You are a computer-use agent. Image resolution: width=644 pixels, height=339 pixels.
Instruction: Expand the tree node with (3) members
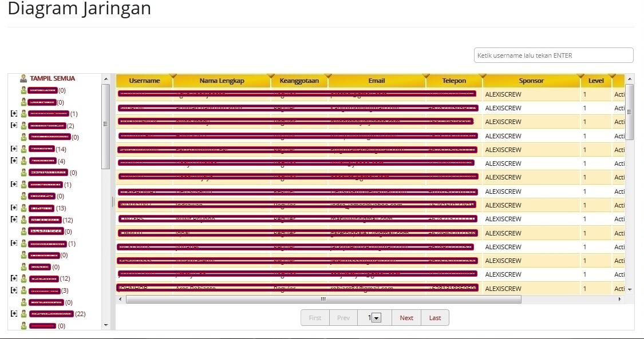pos(14,290)
